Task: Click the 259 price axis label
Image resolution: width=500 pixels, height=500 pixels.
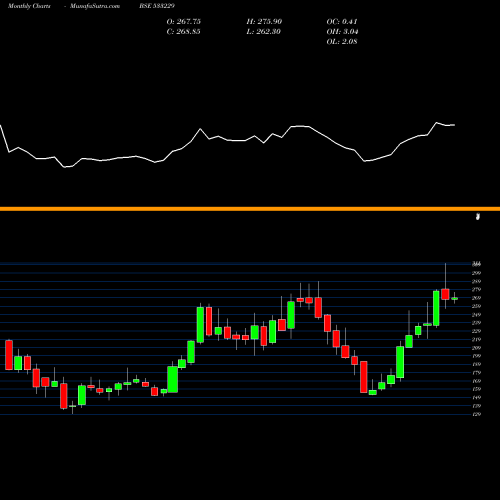Action: coord(477,306)
